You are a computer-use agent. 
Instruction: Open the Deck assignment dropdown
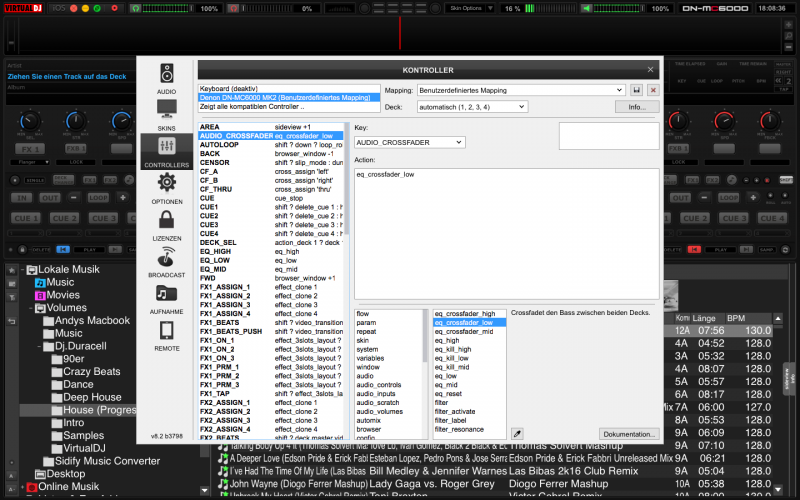click(472, 107)
